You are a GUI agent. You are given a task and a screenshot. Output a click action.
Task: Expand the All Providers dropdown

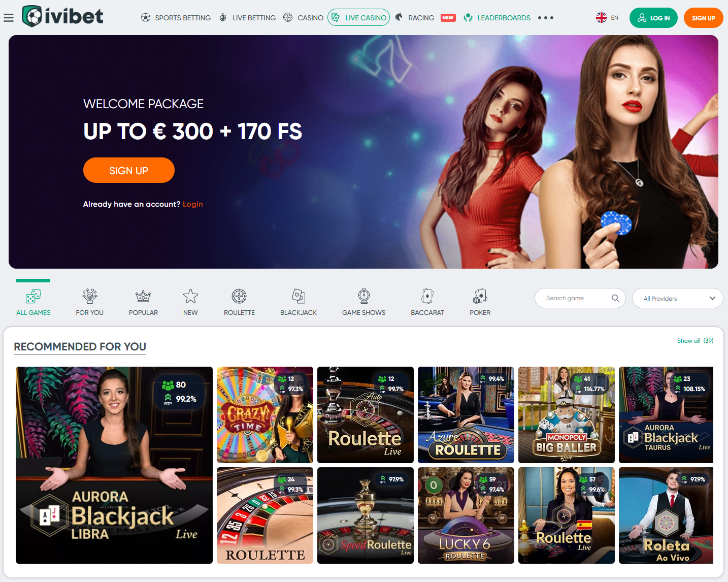pos(677,298)
